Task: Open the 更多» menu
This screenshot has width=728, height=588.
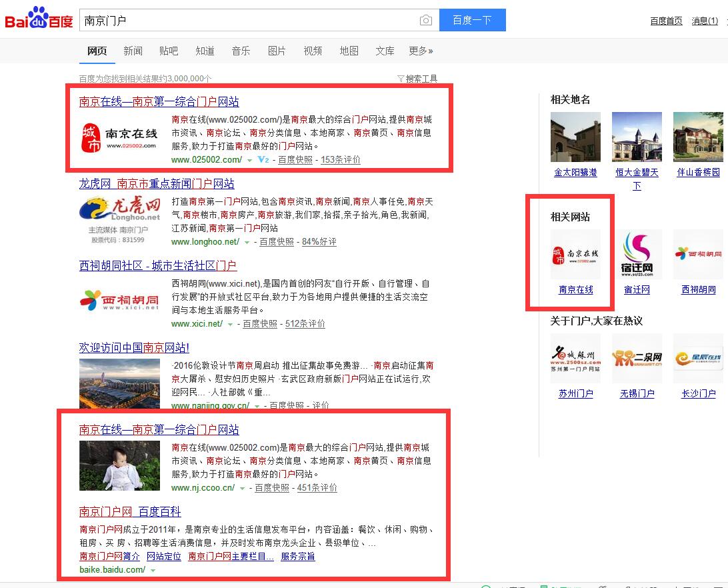Action: pyautogui.click(x=421, y=50)
